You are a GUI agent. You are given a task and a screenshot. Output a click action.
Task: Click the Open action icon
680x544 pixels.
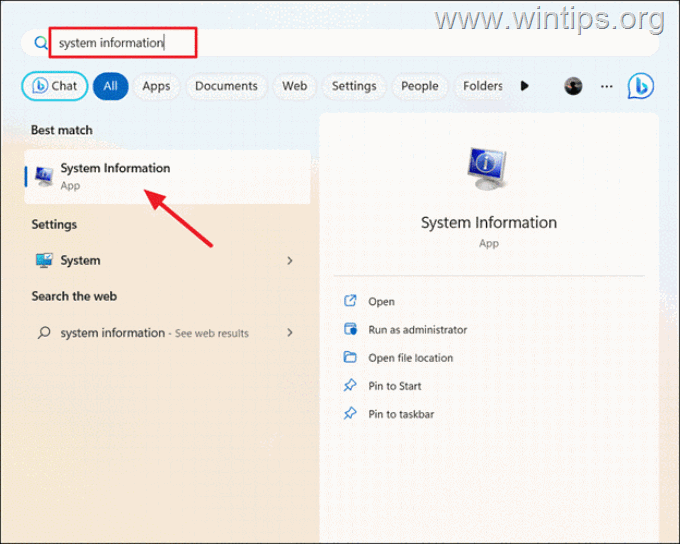pyautogui.click(x=350, y=301)
